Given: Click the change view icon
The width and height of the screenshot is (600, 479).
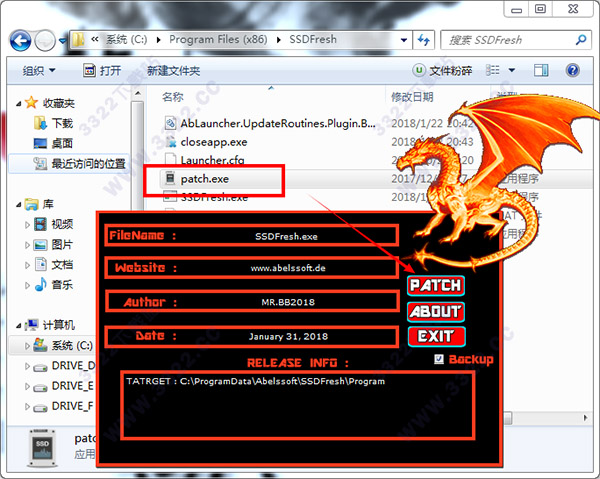Looking at the screenshot, I should coord(493,70).
